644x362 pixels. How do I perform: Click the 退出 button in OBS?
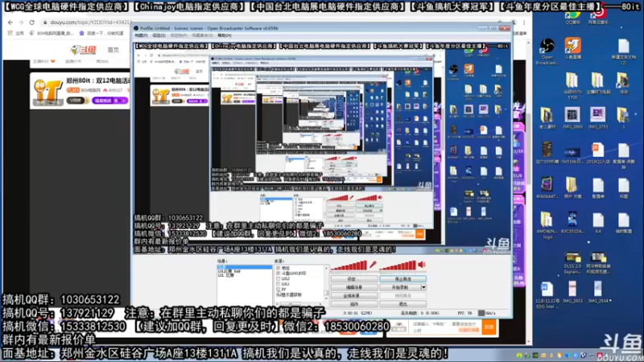(x=402, y=304)
